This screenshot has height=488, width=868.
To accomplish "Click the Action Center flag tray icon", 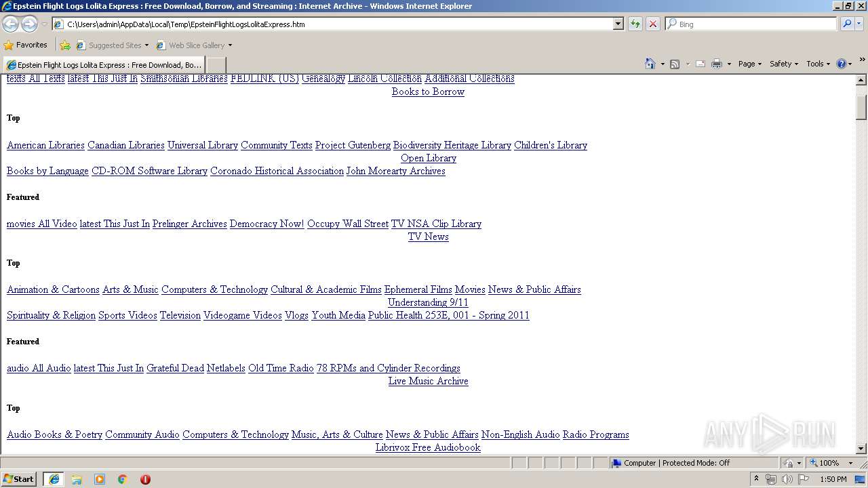I will (x=804, y=479).
